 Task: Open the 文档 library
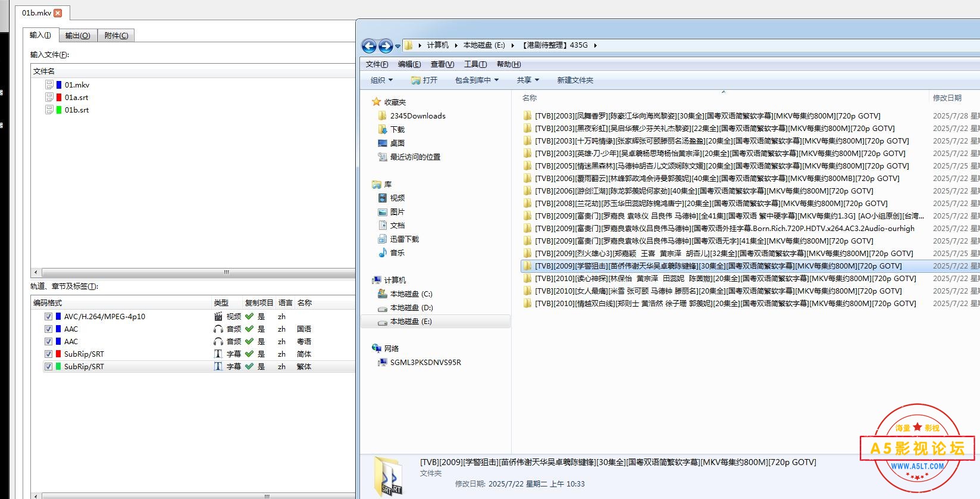397,226
